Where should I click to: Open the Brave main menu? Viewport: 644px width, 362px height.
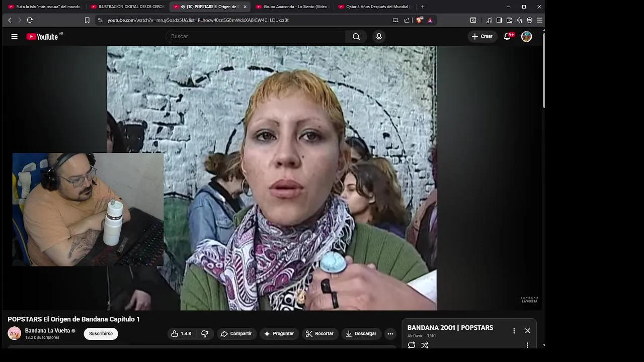(539, 20)
